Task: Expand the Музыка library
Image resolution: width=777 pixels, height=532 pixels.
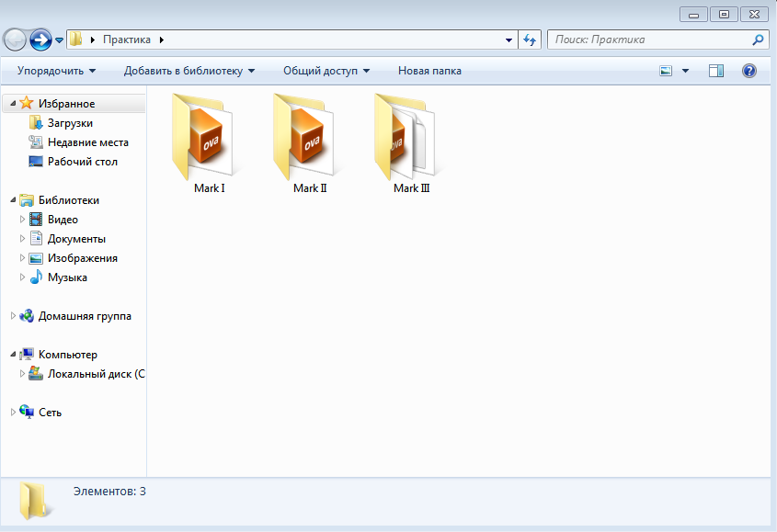Action: coord(22,277)
